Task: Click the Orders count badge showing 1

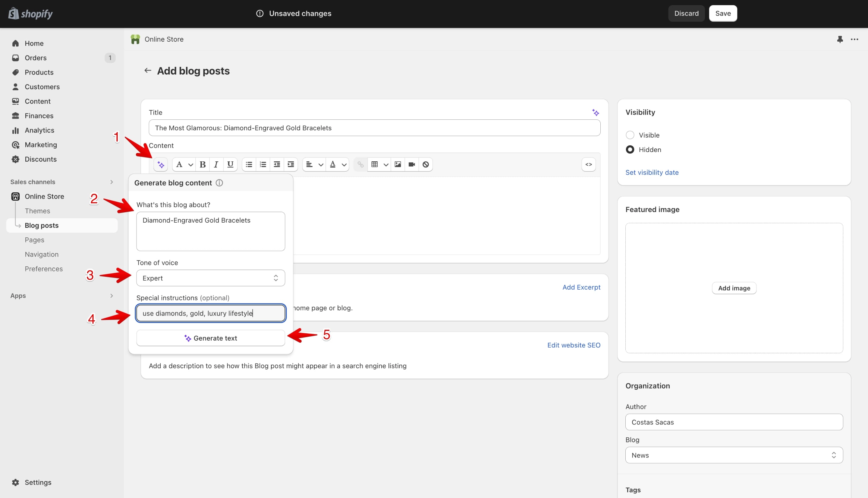Action: (110, 58)
